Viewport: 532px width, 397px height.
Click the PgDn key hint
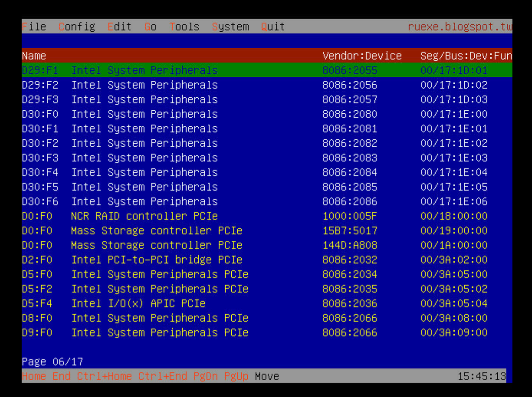206,376
